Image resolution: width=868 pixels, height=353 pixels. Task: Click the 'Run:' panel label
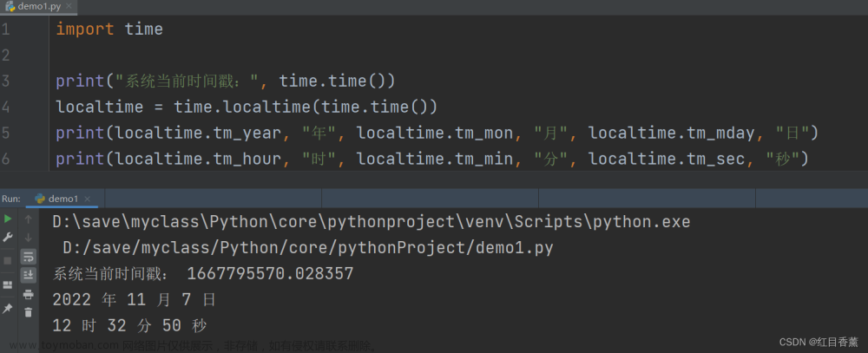(11, 199)
